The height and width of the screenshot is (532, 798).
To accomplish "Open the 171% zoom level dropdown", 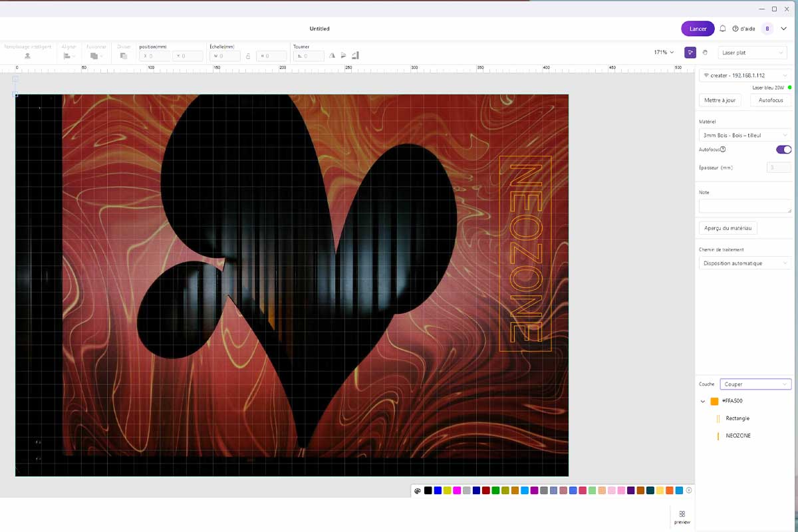I will 663,52.
